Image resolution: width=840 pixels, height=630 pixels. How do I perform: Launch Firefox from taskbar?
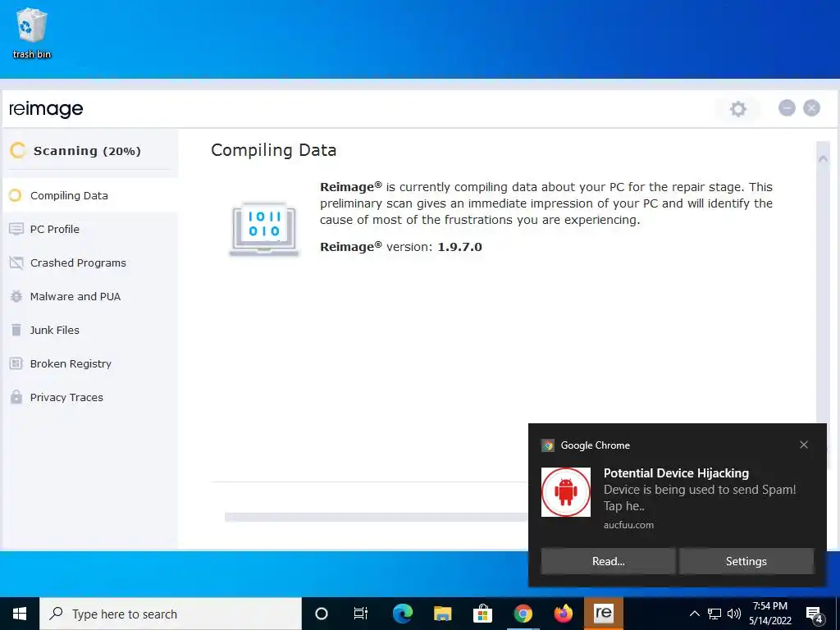(563, 614)
